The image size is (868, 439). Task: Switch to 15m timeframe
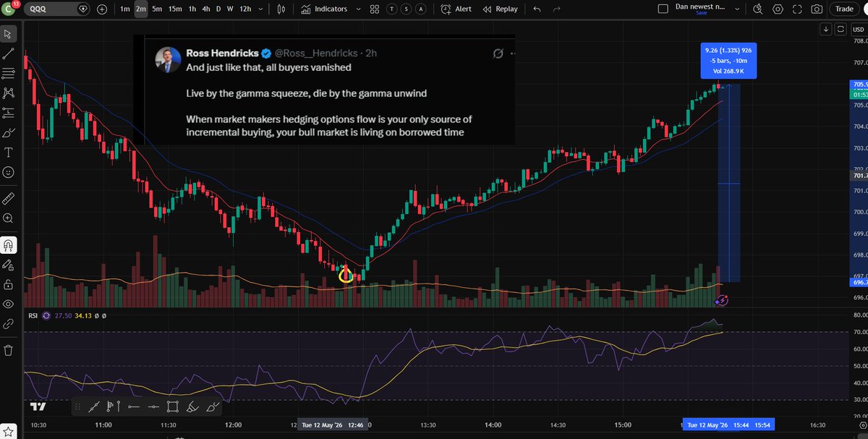[175, 9]
